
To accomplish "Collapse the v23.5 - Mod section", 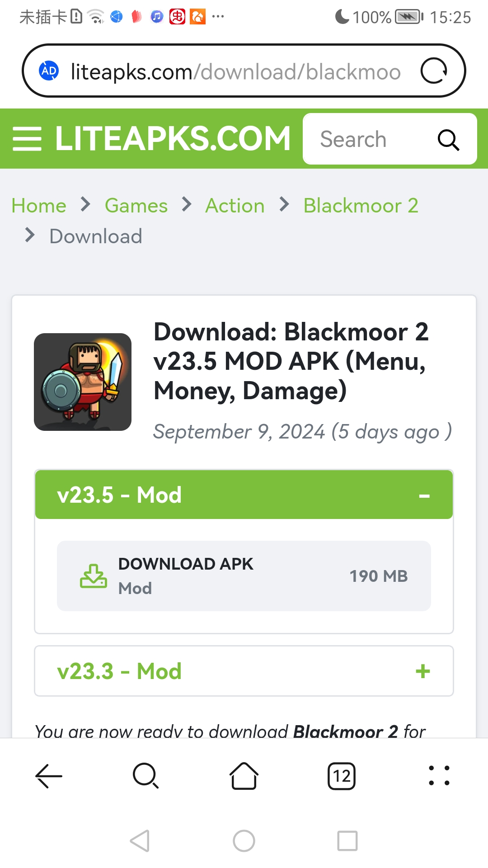I will click(x=244, y=495).
